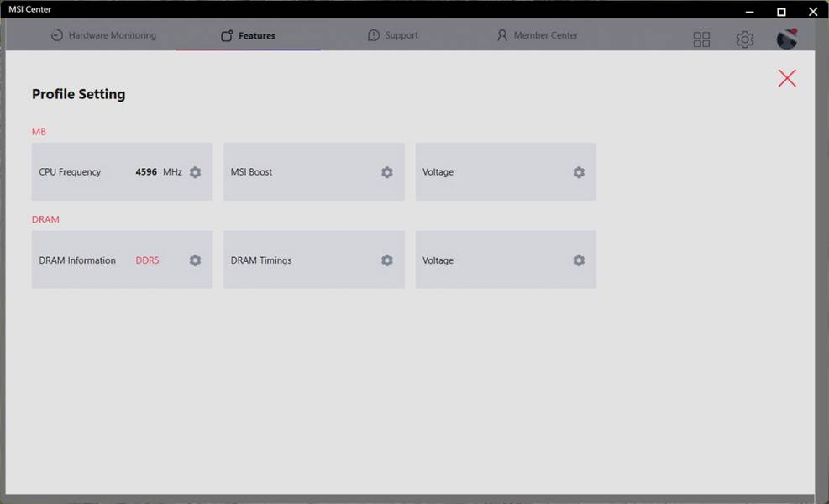Click the user profile avatar
The width and height of the screenshot is (829, 504).
(x=787, y=39)
